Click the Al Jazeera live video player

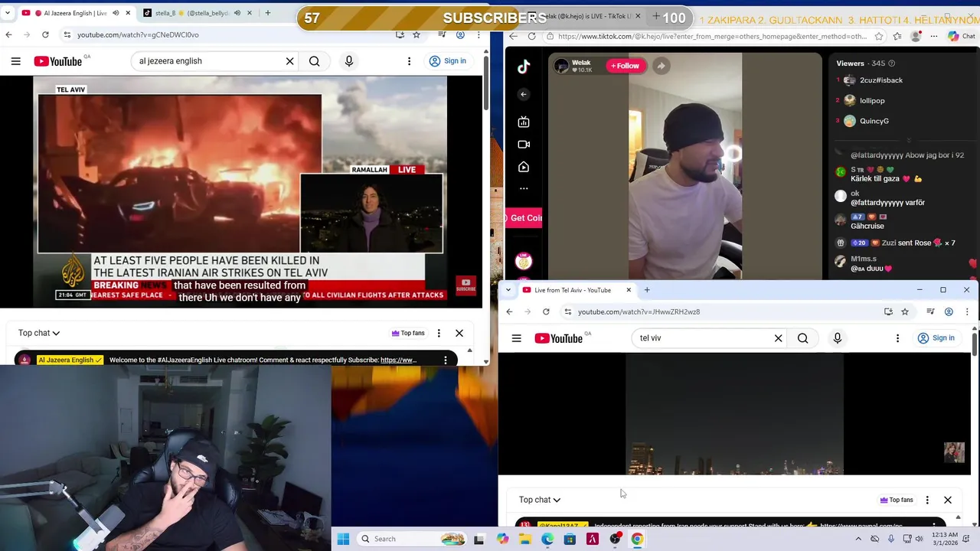point(241,191)
